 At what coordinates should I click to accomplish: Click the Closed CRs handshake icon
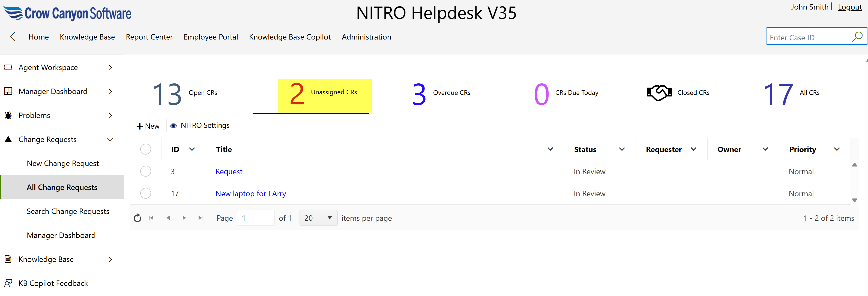point(659,92)
